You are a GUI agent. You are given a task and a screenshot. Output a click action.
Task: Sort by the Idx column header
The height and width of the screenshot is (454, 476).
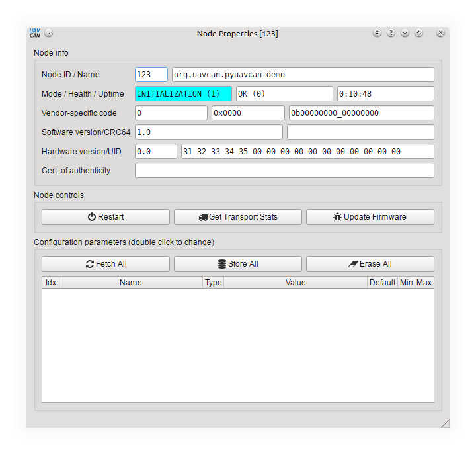(51, 283)
